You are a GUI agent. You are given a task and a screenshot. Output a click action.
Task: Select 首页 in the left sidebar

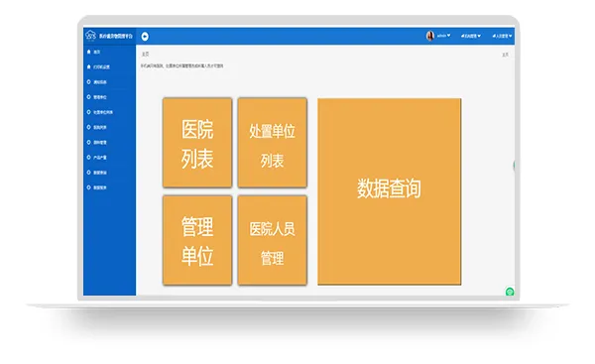[97, 52]
